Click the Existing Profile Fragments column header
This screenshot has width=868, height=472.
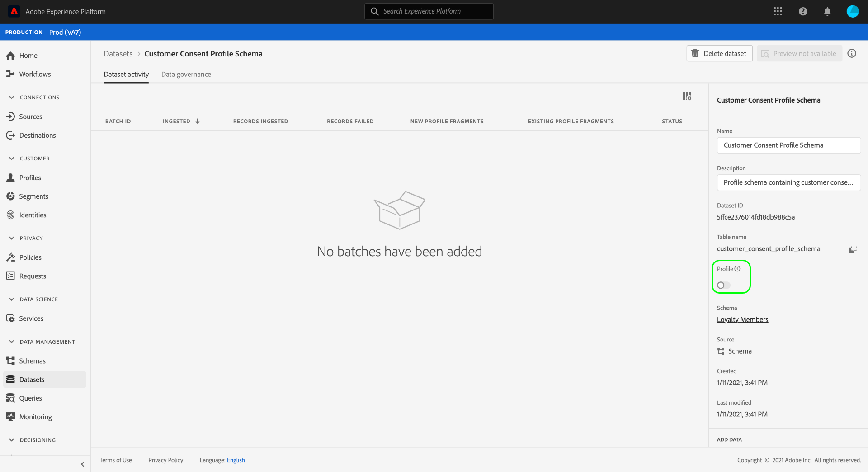571,122
